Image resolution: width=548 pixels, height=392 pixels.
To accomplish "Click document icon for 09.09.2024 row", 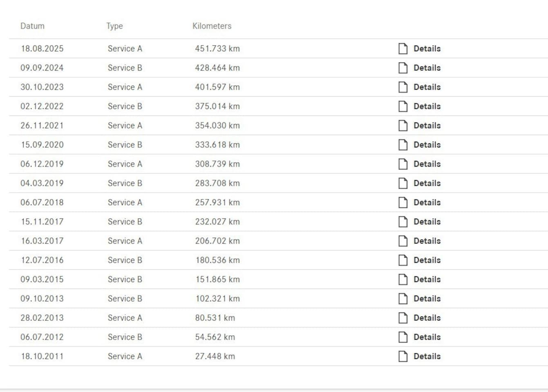I will pyautogui.click(x=403, y=68).
